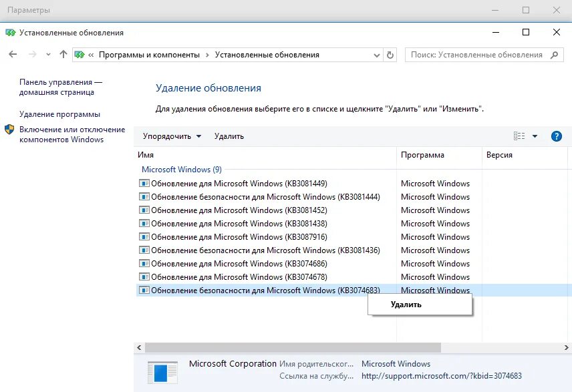Click the forward navigation arrow
This screenshot has width=572, height=392.
33,54
